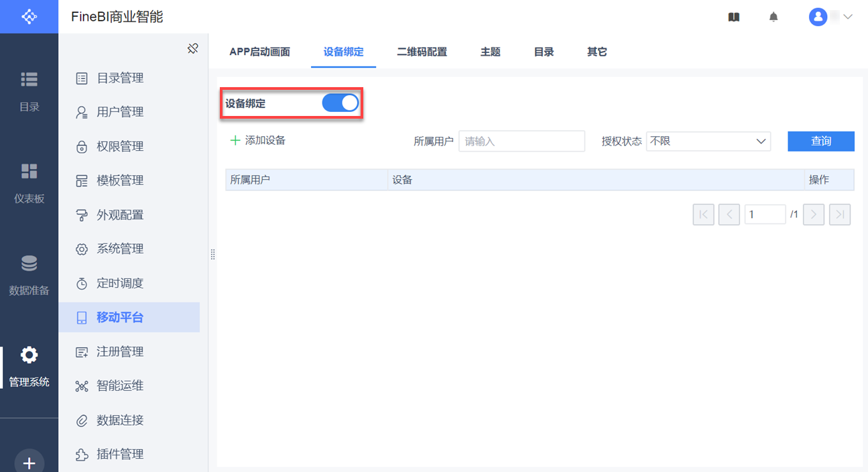
Task: Focus the 所属用户 input field
Action: [521, 141]
